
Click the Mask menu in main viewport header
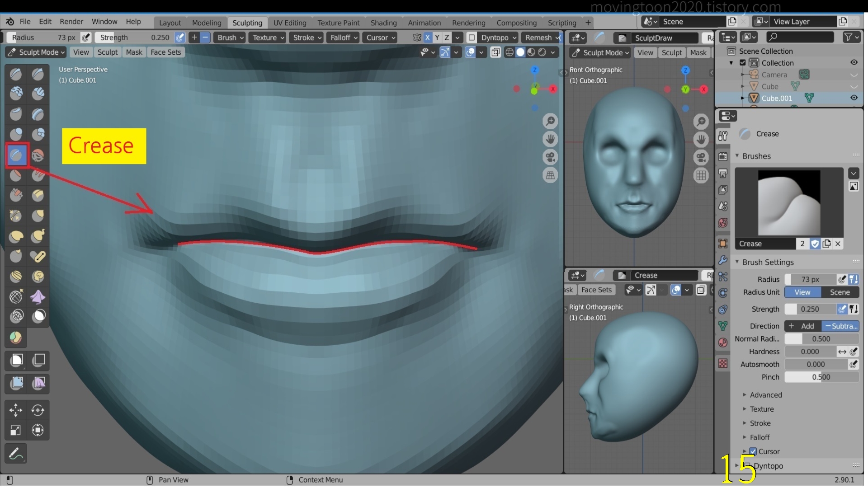[x=134, y=52]
